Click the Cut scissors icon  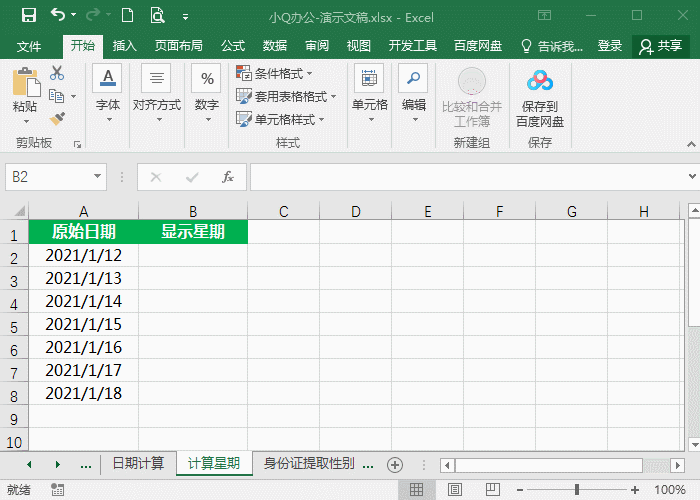(x=57, y=73)
